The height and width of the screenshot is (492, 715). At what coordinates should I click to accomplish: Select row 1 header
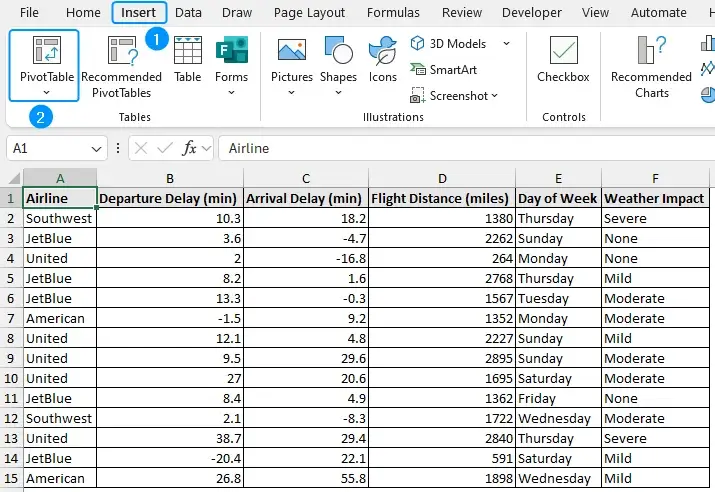click(x=11, y=198)
